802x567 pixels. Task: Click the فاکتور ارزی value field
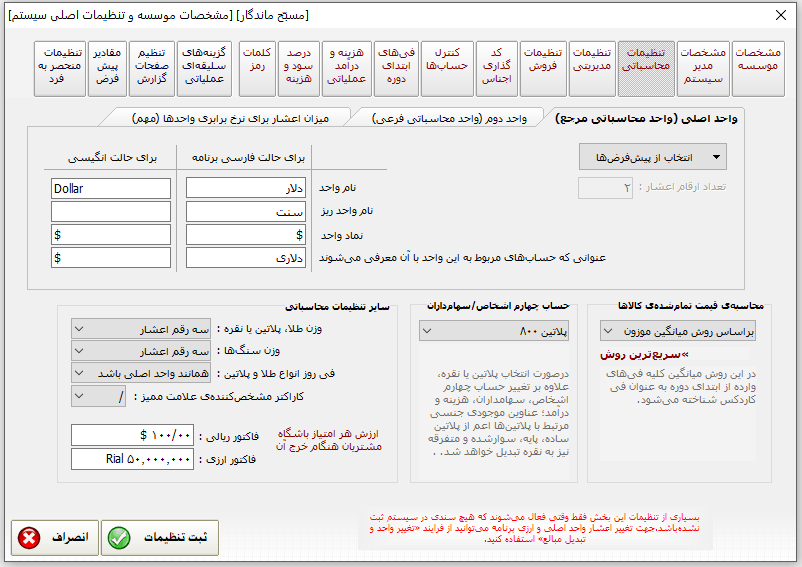(x=132, y=459)
